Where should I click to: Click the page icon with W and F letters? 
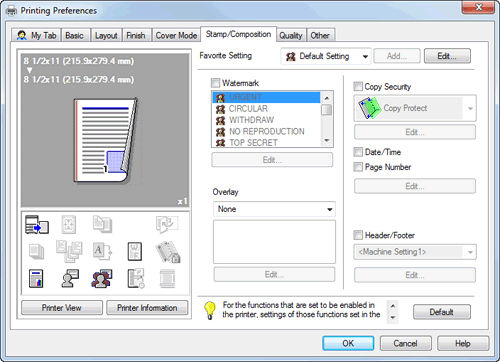135,252
